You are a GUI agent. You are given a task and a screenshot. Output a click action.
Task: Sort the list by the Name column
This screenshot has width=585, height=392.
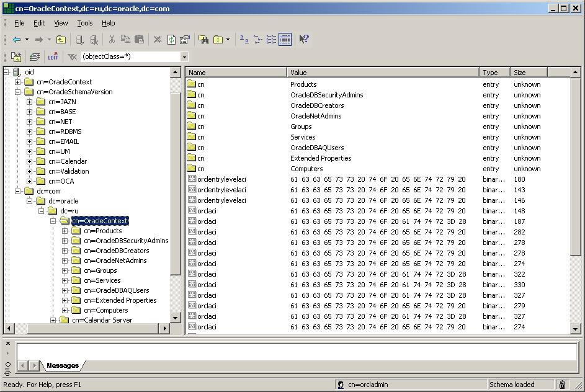point(236,73)
